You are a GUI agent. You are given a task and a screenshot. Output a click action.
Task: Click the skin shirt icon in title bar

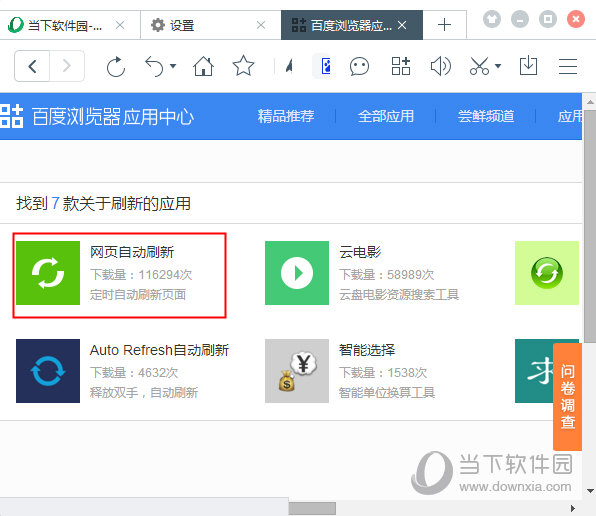tap(492, 19)
